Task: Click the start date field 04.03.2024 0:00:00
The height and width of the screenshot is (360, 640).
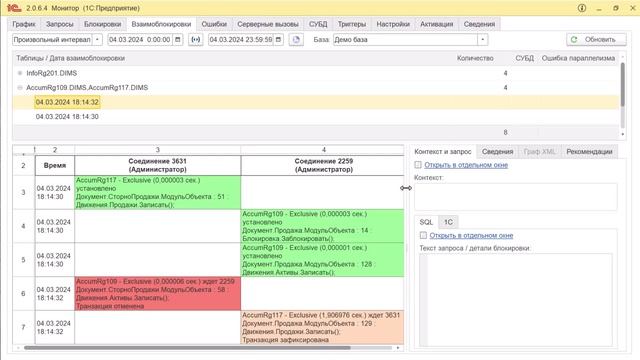Action: 140,40
